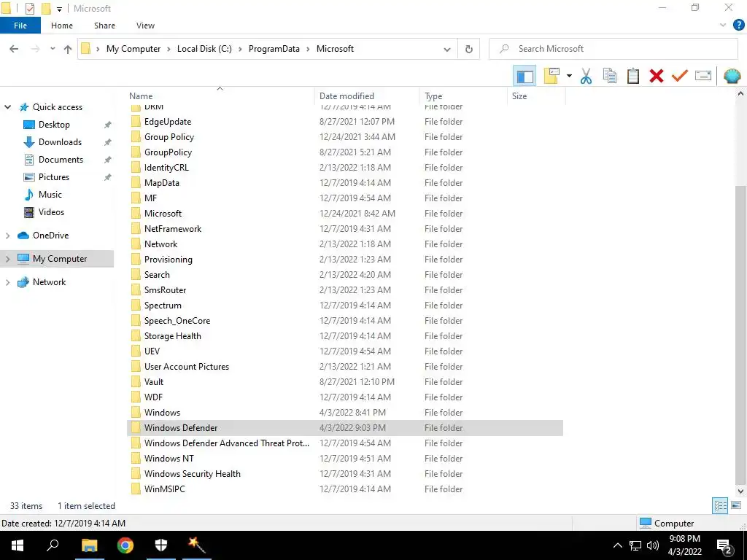This screenshot has height=560, width=747.
Task: Click the Cut scissors icon
Action: pos(586,76)
